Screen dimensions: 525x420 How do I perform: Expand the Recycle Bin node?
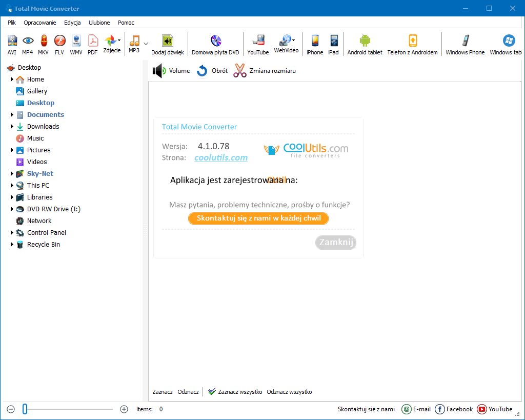click(12, 244)
